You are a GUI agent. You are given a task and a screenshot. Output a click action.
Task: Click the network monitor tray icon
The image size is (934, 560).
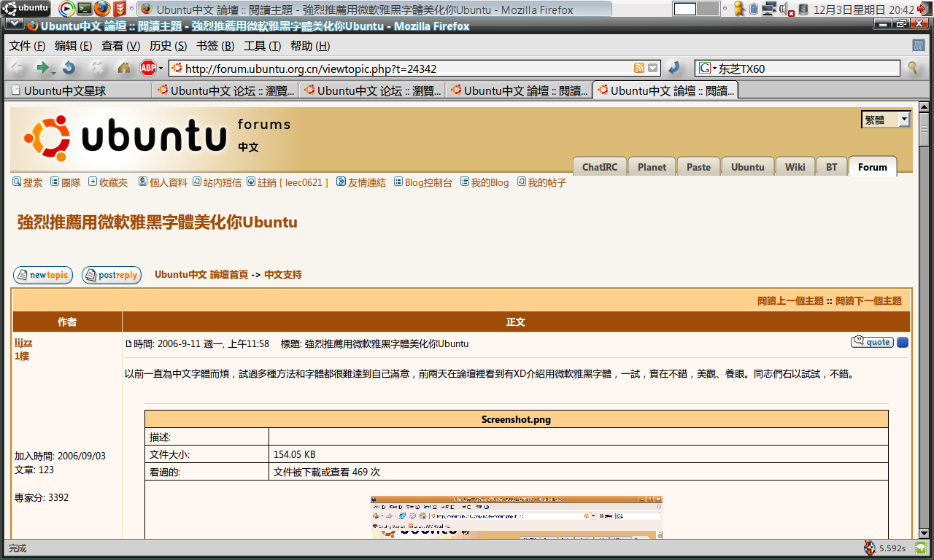click(769, 9)
